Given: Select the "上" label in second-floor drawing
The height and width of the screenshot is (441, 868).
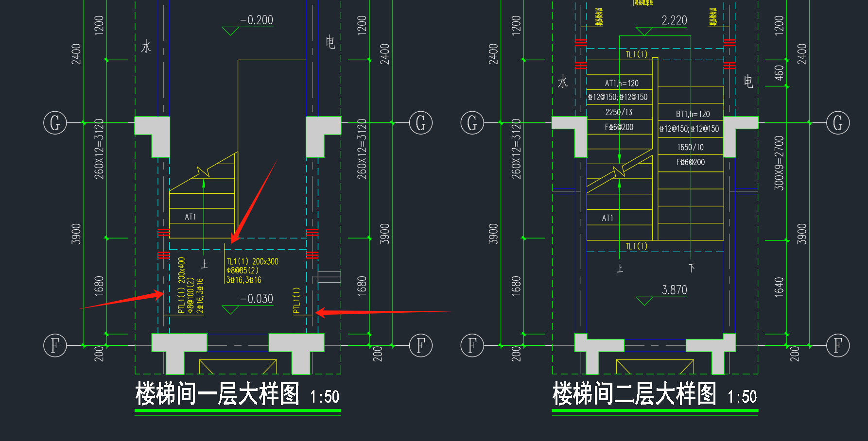Looking at the screenshot, I should pyautogui.click(x=620, y=268).
